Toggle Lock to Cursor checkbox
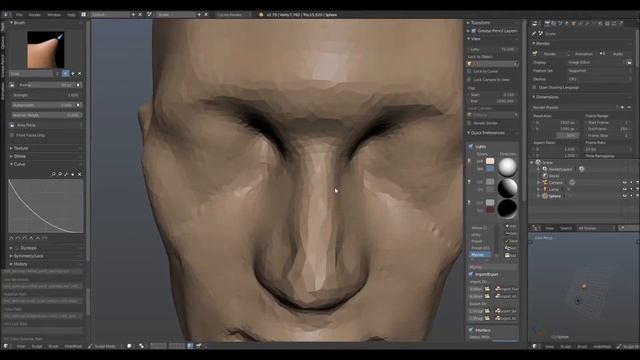The height and width of the screenshot is (360, 640). tap(469, 71)
